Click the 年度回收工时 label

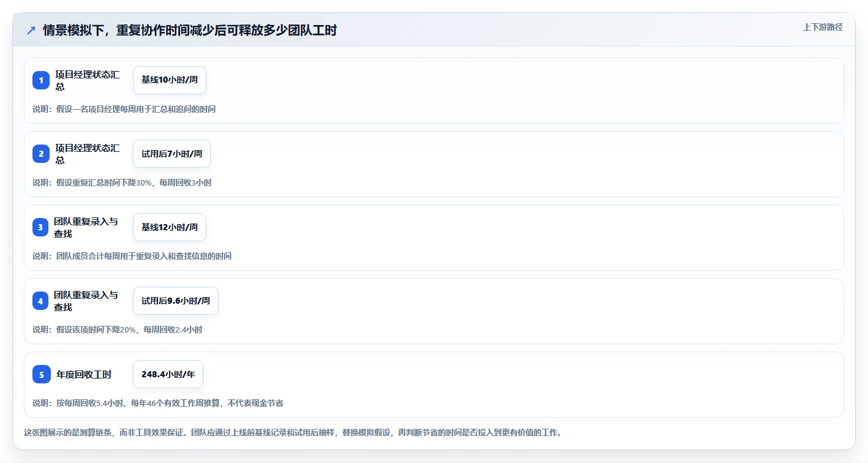(x=84, y=374)
